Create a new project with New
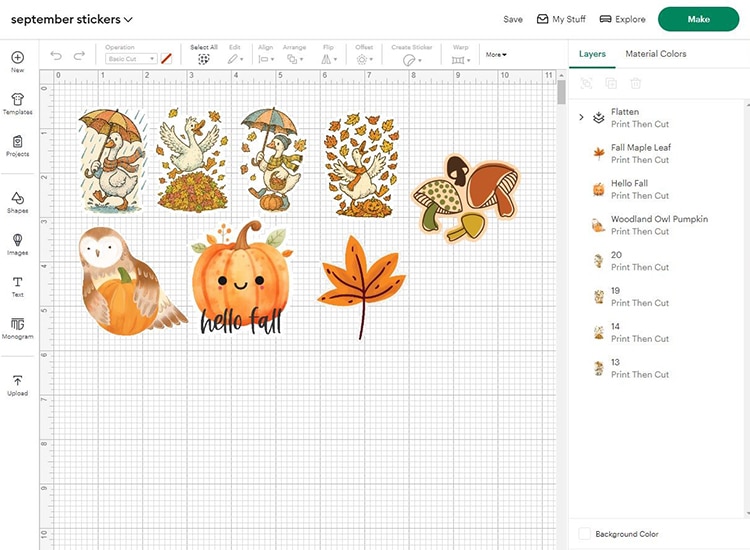The height and width of the screenshot is (550, 750). [17, 61]
